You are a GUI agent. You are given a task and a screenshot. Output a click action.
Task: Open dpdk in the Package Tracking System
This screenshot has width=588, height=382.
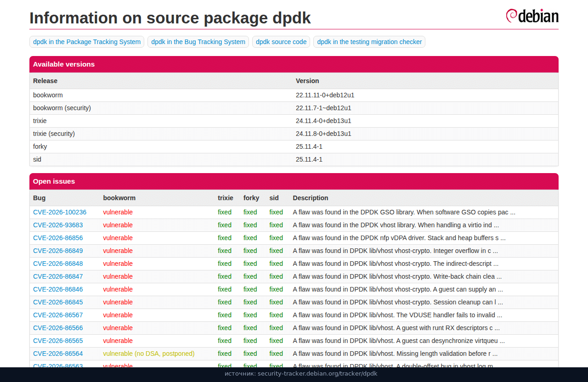coord(87,42)
